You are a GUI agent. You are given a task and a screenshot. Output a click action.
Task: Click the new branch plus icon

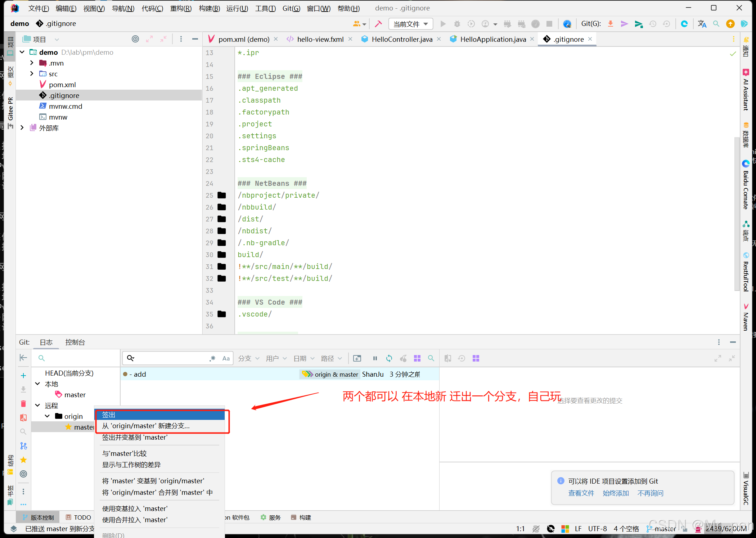tap(23, 376)
